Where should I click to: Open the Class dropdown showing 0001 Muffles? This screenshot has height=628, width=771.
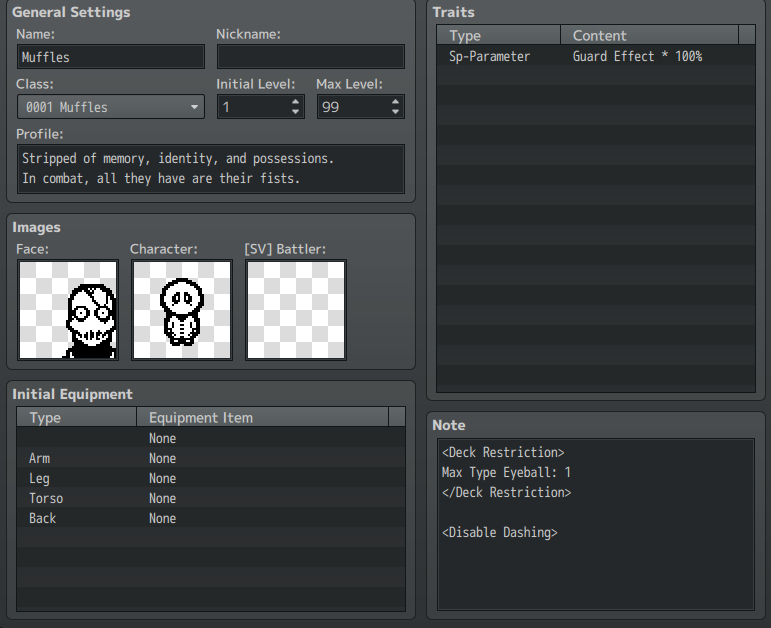[x=110, y=107]
